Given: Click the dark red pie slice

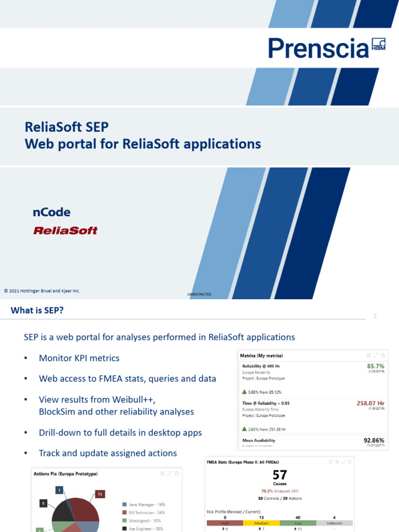Looking at the screenshot, I should point(84,509).
